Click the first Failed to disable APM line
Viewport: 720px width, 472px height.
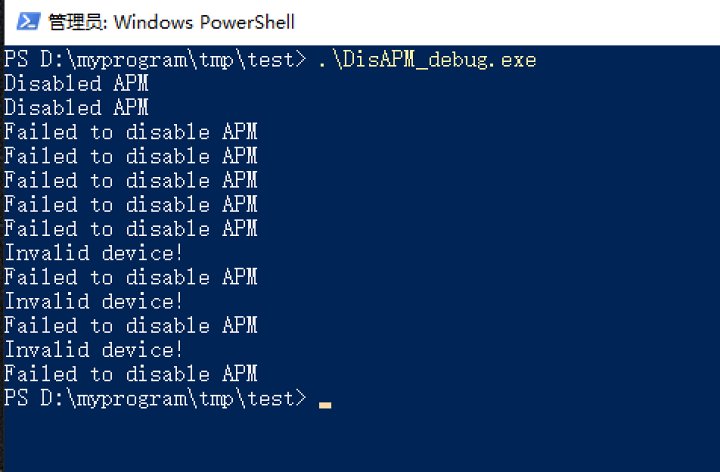coord(130,132)
